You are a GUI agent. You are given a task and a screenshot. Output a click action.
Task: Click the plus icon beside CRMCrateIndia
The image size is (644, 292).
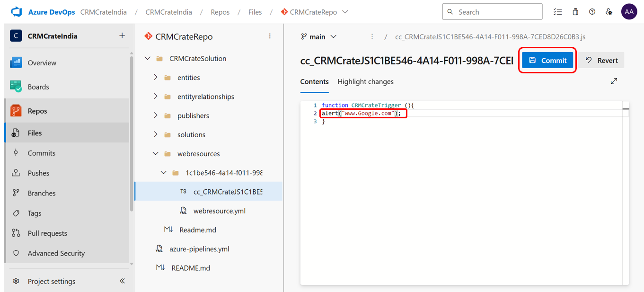(122, 36)
